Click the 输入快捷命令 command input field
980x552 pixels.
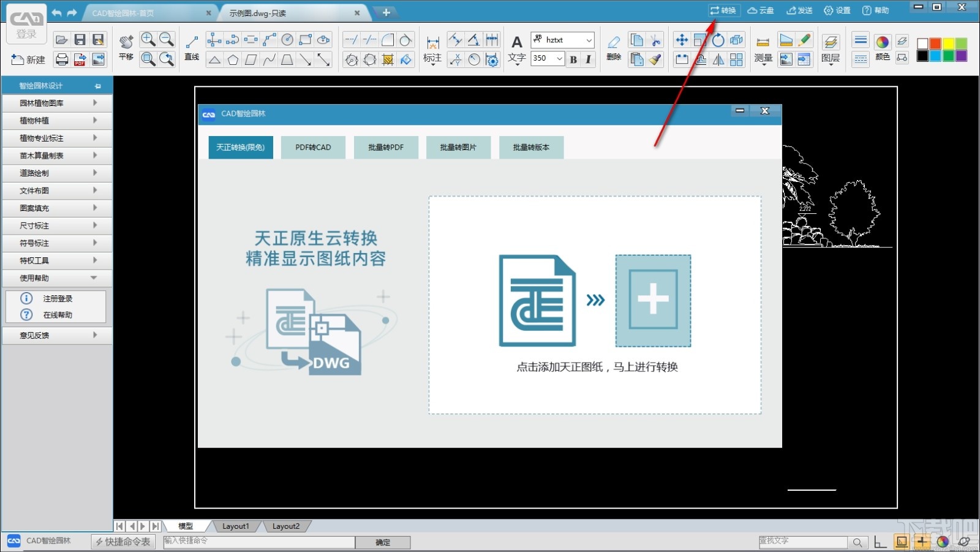[x=259, y=542]
